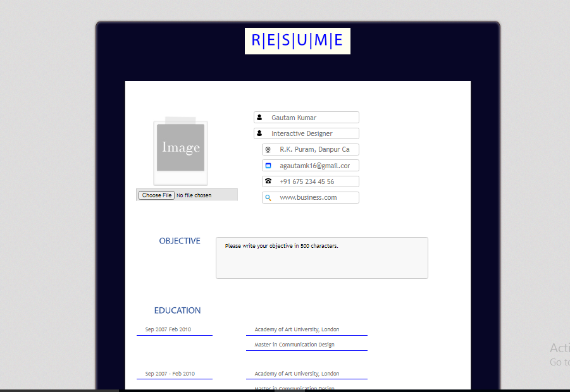Focus the www.business.com website field

click(311, 197)
